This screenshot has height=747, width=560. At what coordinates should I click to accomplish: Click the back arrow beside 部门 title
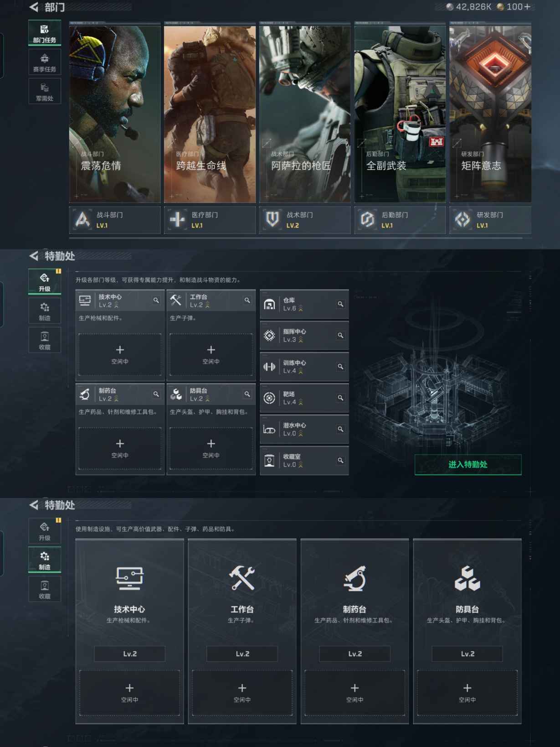[34, 7]
